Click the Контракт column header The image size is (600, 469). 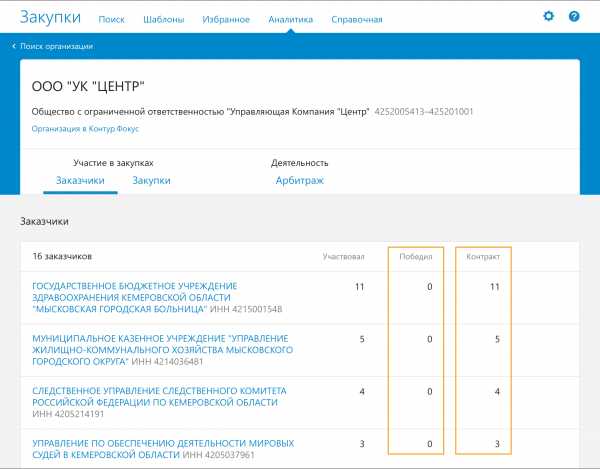pyautogui.click(x=483, y=256)
